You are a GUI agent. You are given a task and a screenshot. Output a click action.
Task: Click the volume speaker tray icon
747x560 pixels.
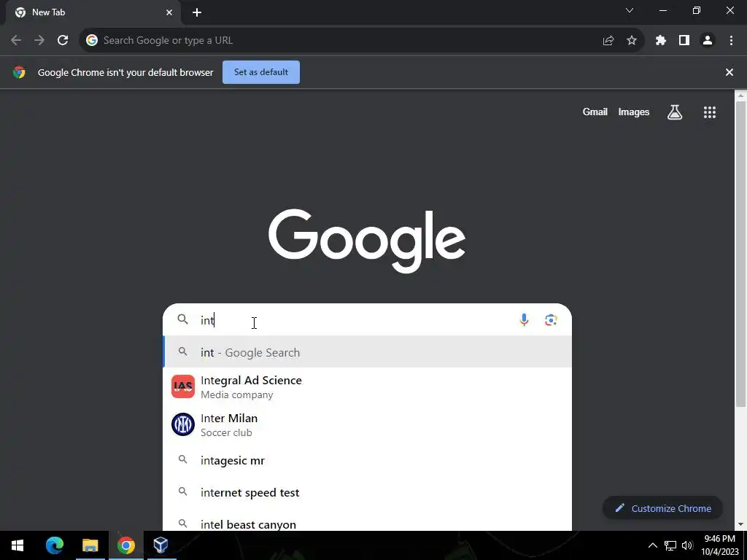[x=687, y=545]
